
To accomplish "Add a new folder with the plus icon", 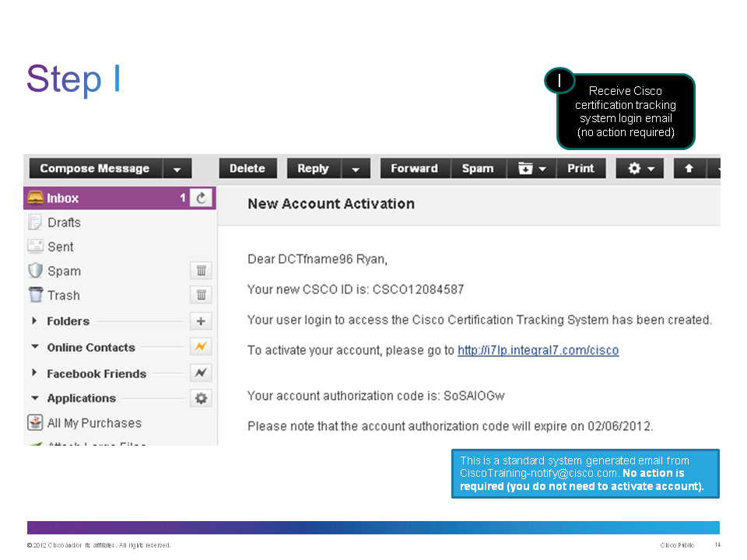I will pos(201,321).
